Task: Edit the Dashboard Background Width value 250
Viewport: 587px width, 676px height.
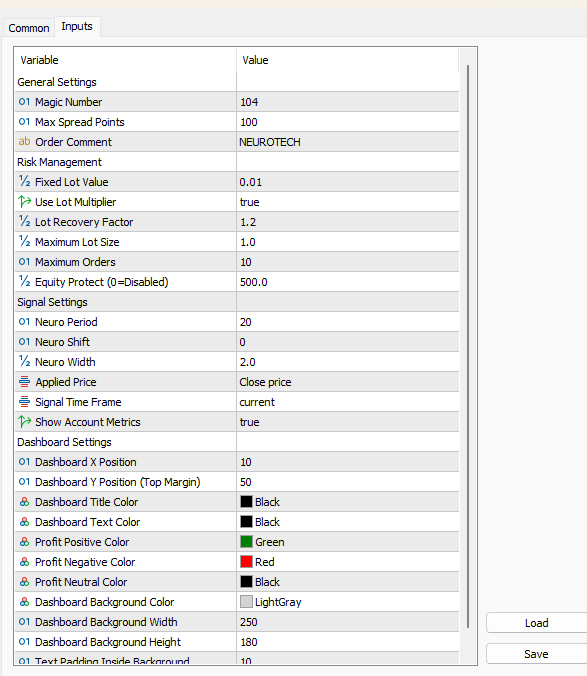Action: tap(348, 622)
